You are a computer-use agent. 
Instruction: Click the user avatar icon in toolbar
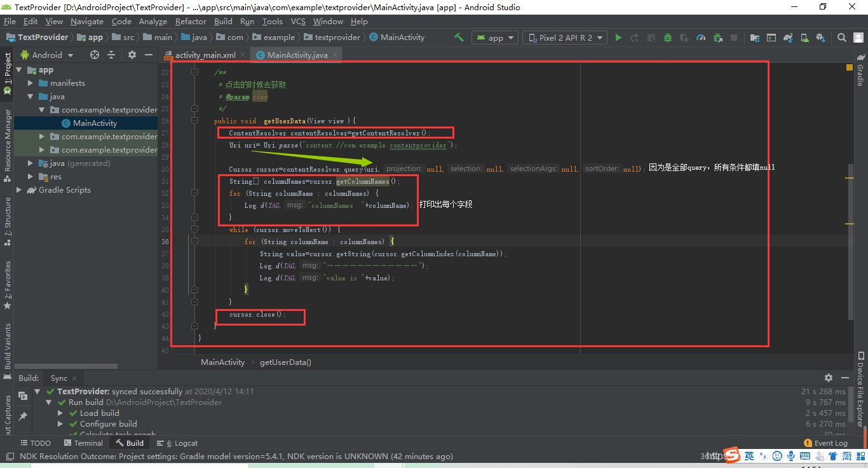(858, 38)
